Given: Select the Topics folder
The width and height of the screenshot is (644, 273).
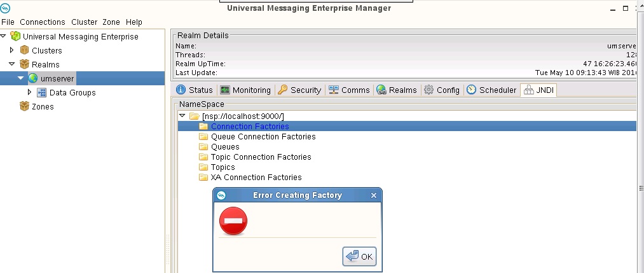Looking at the screenshot, I should pos(223,167).
